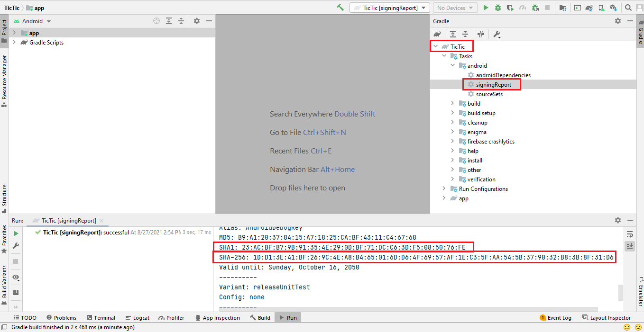Image resolution: width=644 pixels, height=332 pixels.
Task: Click the Debug bug icon in toolbar
Action: pyautogui.click(x=498, y=8)
